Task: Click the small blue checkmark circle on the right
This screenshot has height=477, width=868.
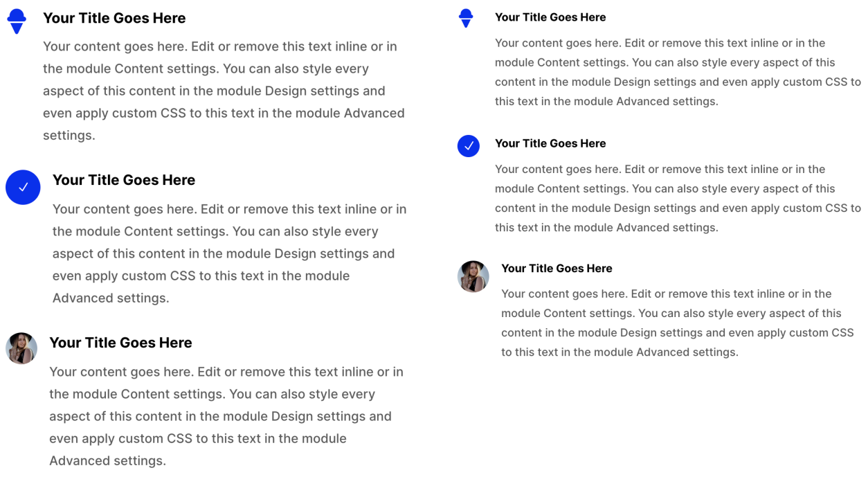Action: pyautogui.click(x=469, y=146)
